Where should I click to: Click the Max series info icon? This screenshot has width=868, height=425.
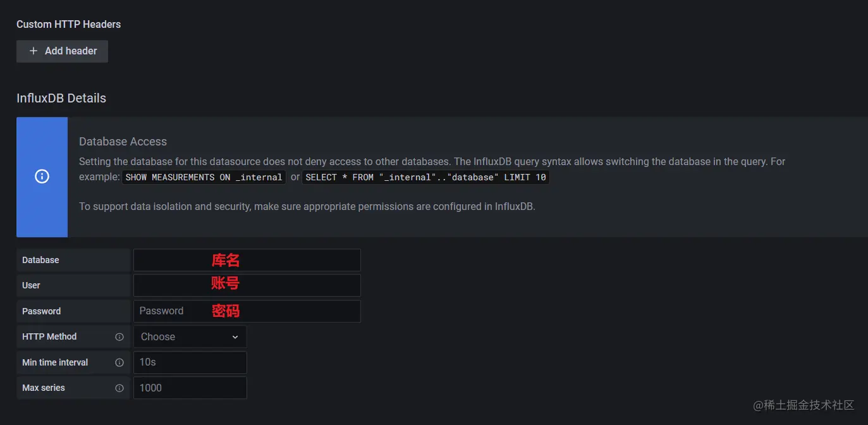119,388
